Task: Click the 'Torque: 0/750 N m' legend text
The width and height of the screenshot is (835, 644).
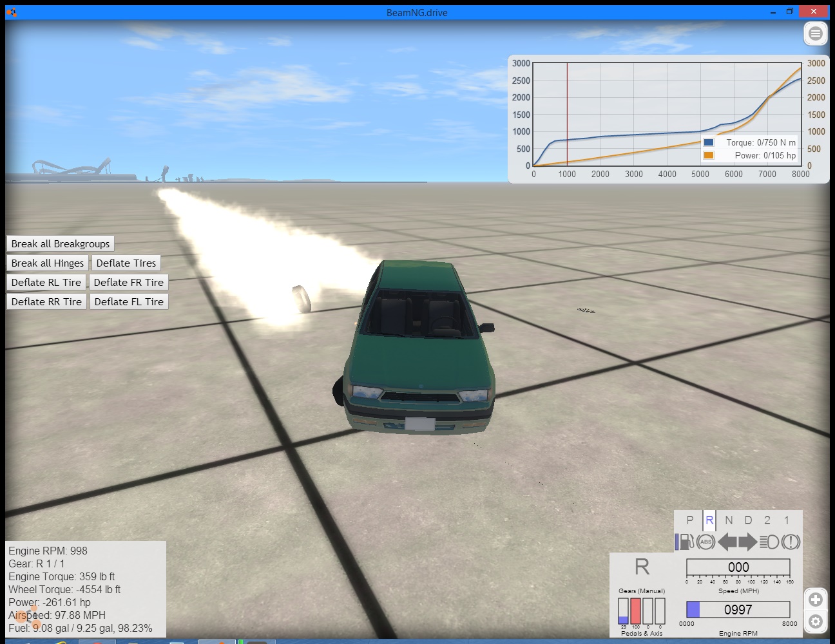Action: click(761, 142)
